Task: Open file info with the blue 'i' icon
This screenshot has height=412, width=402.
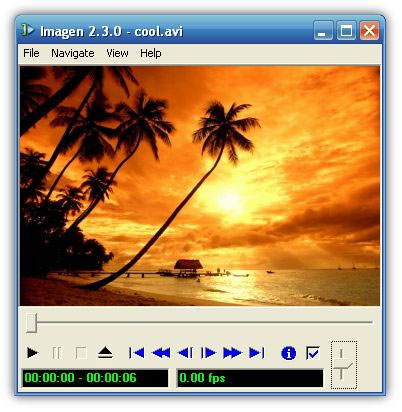Action: (289, 353)
